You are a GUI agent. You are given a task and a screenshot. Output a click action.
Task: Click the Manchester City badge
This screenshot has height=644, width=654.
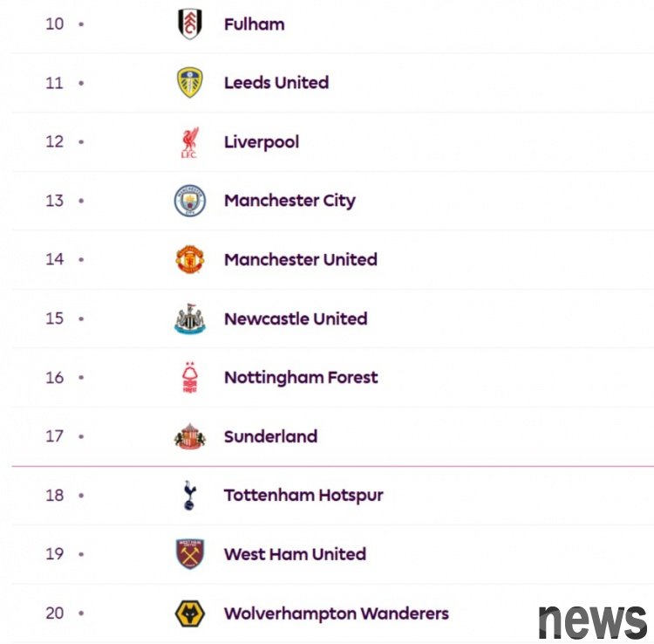(x=190, y=201)
